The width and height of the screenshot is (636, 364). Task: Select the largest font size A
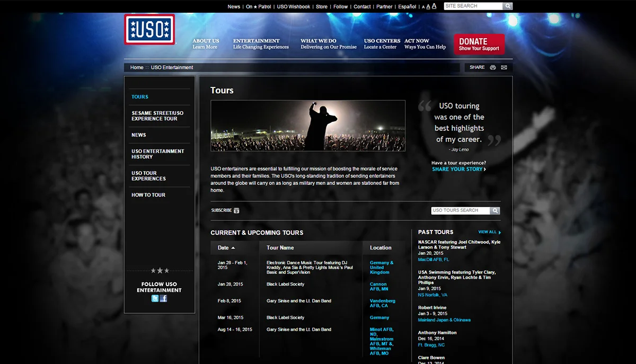pyautogui.click(x=434, y=6)
